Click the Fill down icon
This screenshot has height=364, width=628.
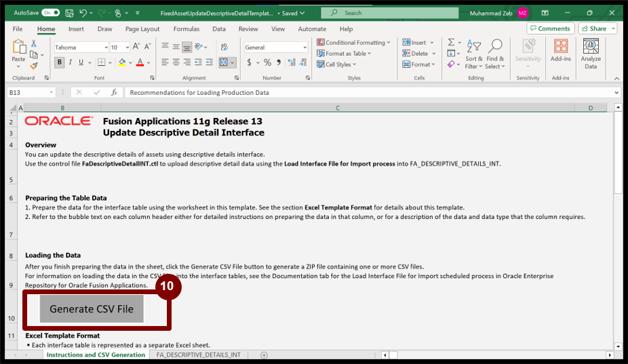tap(452, 54)
